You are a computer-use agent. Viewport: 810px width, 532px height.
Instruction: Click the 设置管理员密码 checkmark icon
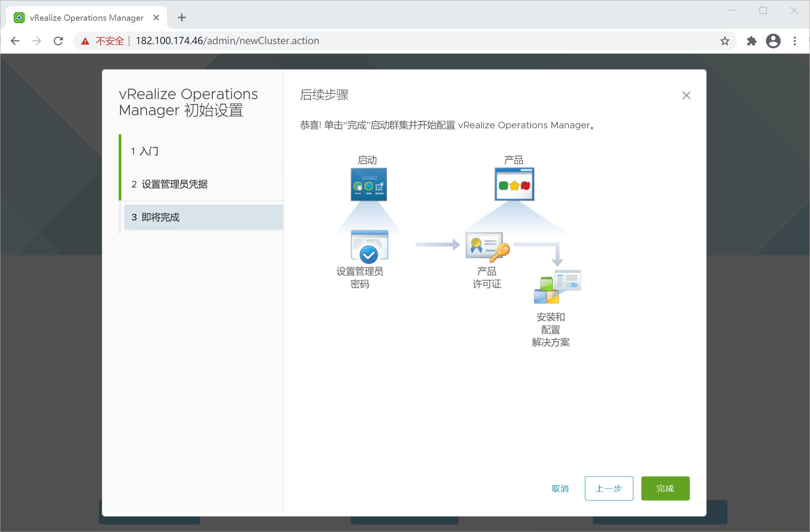[x=369, y=246]
